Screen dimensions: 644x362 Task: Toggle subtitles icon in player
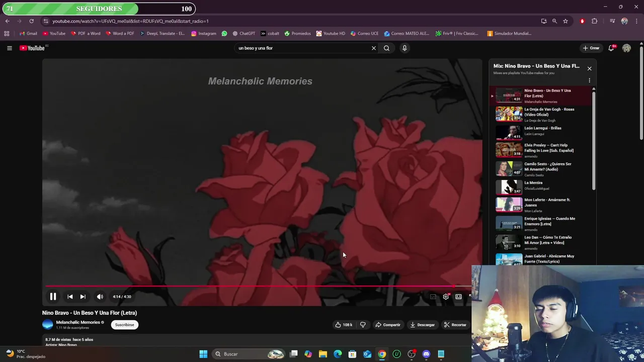(433, 297)
